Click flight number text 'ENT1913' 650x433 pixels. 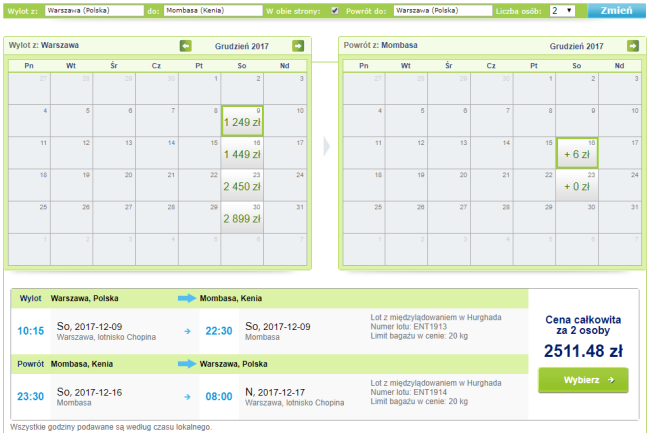click(430, 327)
